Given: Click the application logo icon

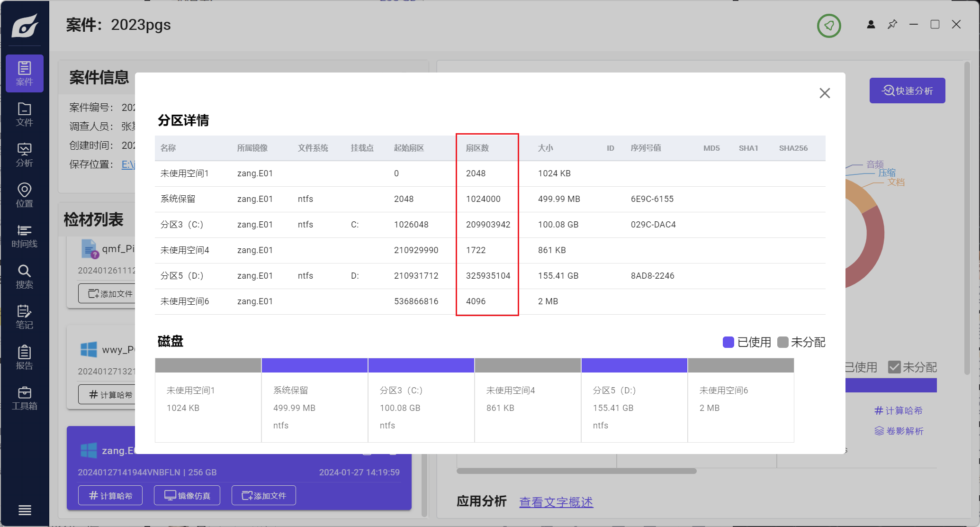Looking at the screenshot, I should (x=25, y=25).
